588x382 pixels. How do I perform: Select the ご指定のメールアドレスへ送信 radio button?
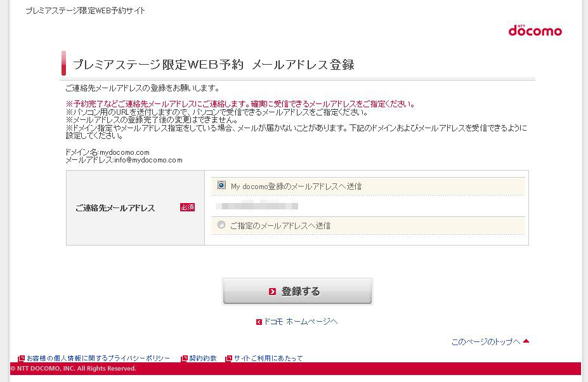pos(221,225)
